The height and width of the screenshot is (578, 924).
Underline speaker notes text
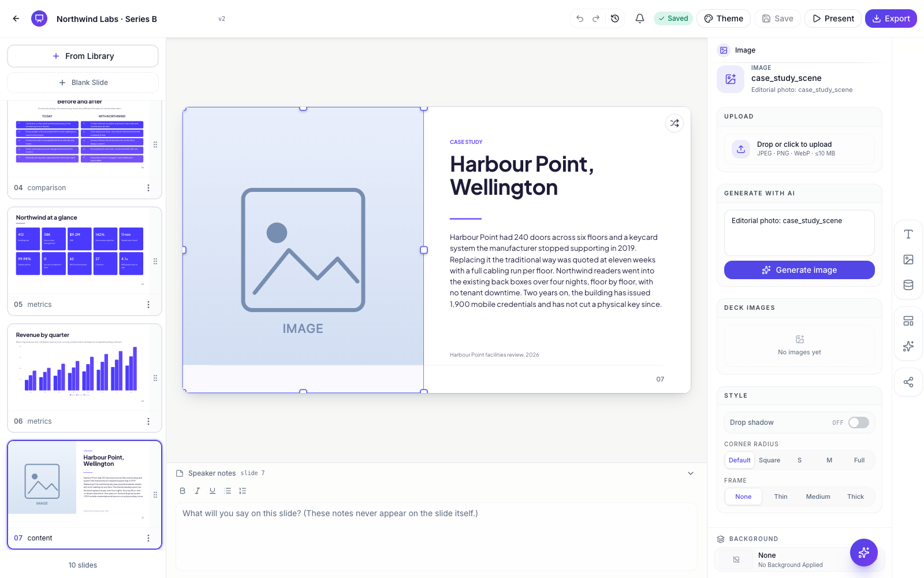point(213,491)
